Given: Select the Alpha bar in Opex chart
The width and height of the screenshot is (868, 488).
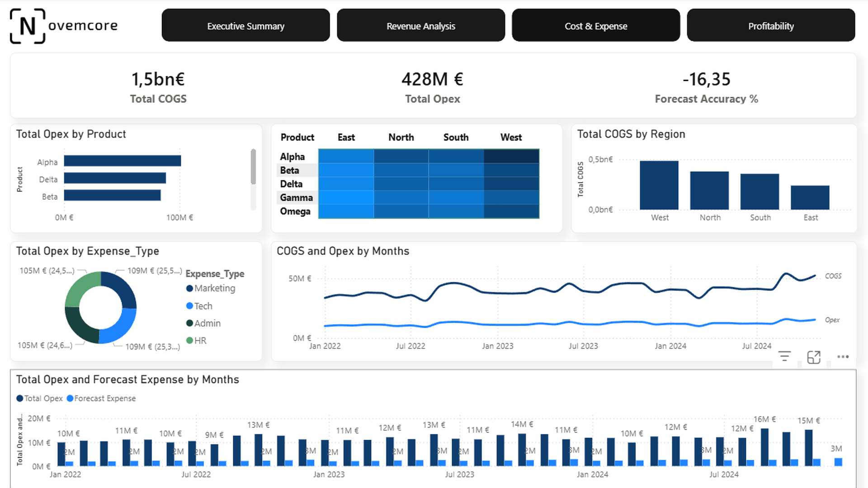Looking at the screenshot, I should point(123,160).
